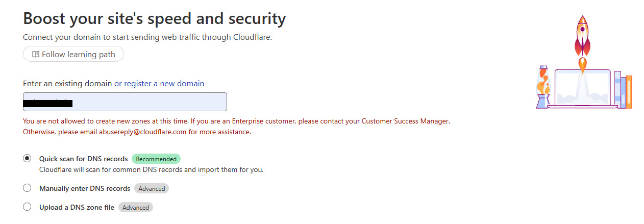Image resolution: width=644 pixels, height=224 pixels.
Task: Click the rocket's orange flame graphic
Action: [x=582, y=65]
